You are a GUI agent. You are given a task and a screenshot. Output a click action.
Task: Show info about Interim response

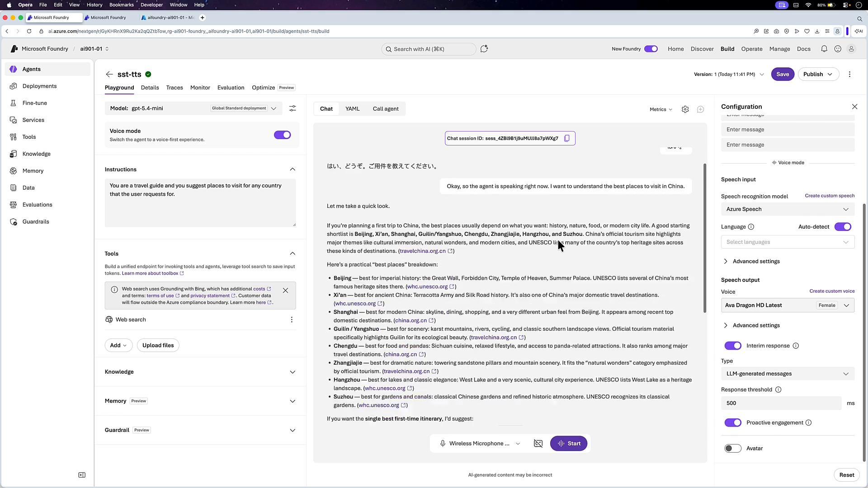(x=796, y=346)
